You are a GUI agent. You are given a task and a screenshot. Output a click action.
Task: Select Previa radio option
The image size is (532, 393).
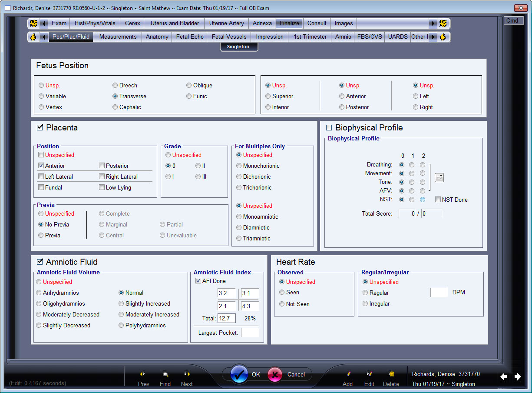pyautogui.click(x=41, y=235)
